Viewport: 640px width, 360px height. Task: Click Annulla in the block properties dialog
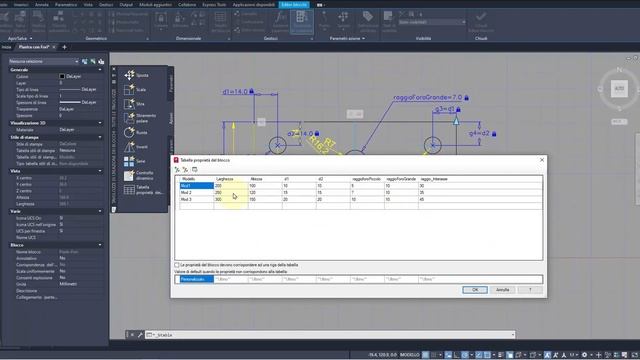[x=502, y=290]
